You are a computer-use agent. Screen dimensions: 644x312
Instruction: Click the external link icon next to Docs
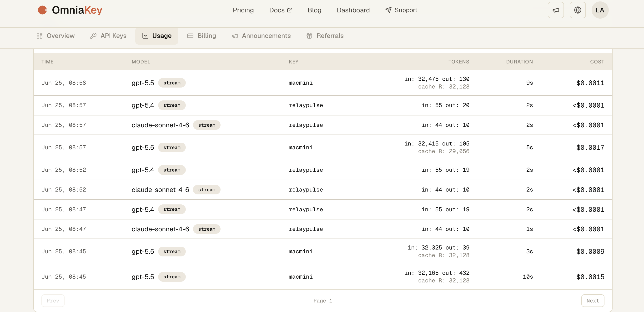click(290, 10)
